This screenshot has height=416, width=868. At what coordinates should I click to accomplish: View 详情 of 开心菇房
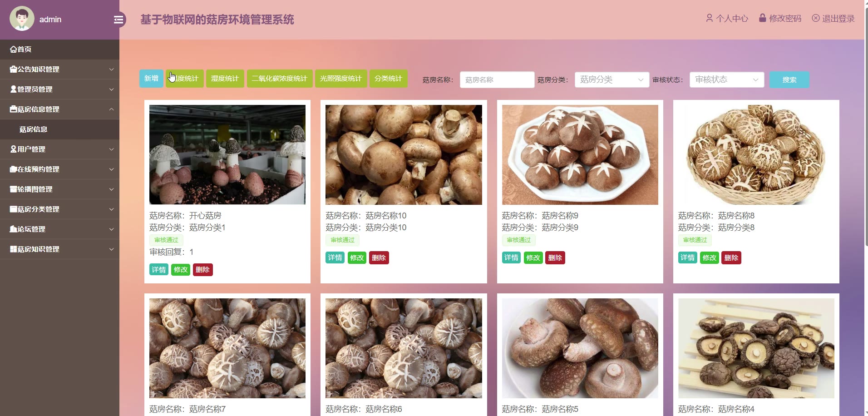[x=159, y=270]
